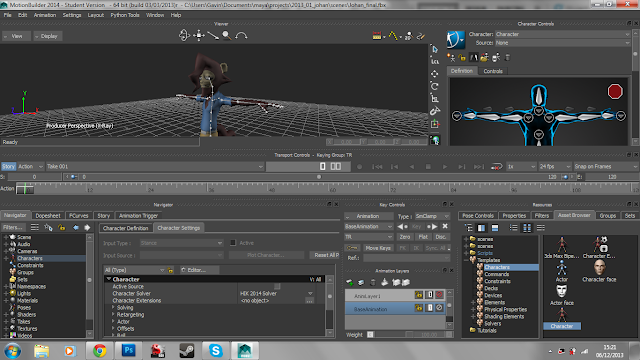Open Photoshop from the taskbar
The height and width of the screenshot is (360, 640).
(128, 350)
